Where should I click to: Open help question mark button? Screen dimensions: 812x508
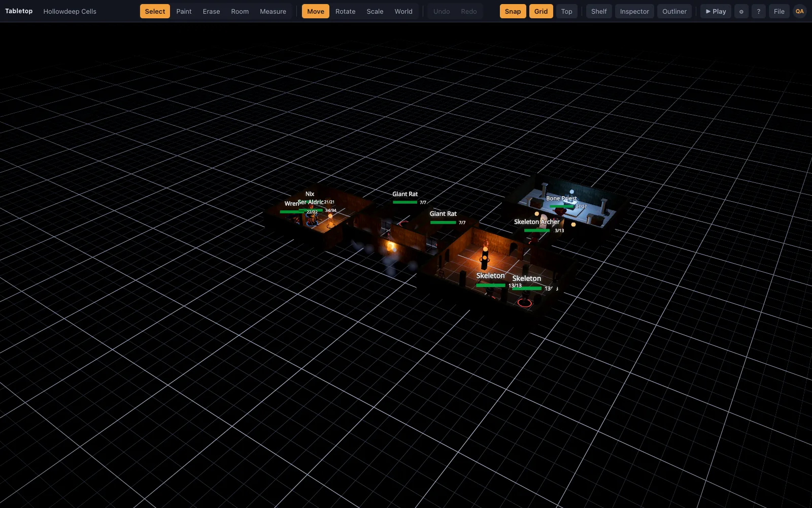tap(759, 11)
